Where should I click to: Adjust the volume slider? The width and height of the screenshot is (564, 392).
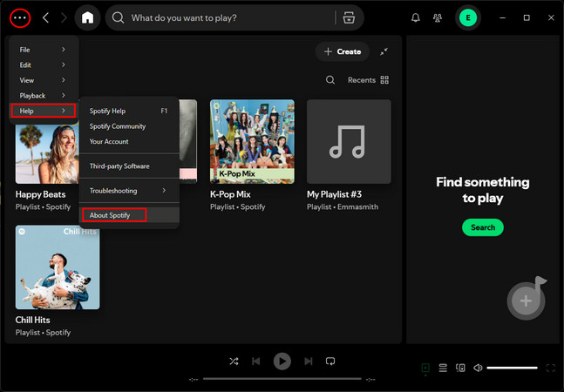tap(513, 368)
